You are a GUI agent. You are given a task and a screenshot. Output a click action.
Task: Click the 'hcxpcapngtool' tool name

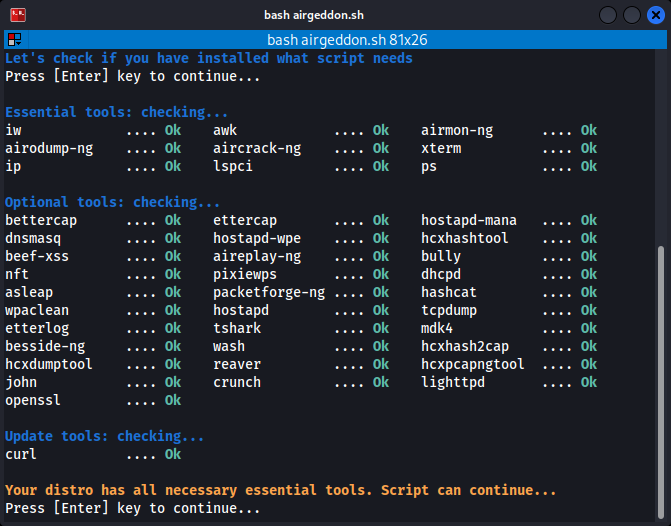[x=473, y=364]
